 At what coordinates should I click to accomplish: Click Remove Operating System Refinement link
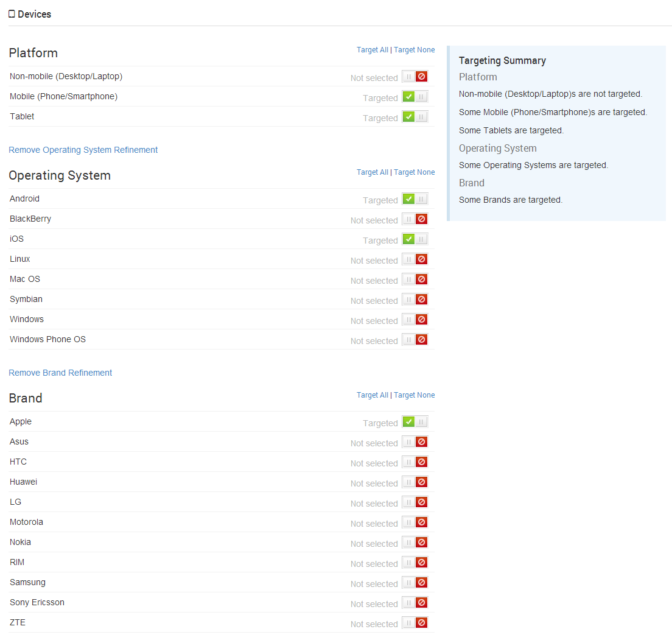(x=83, y=150)
